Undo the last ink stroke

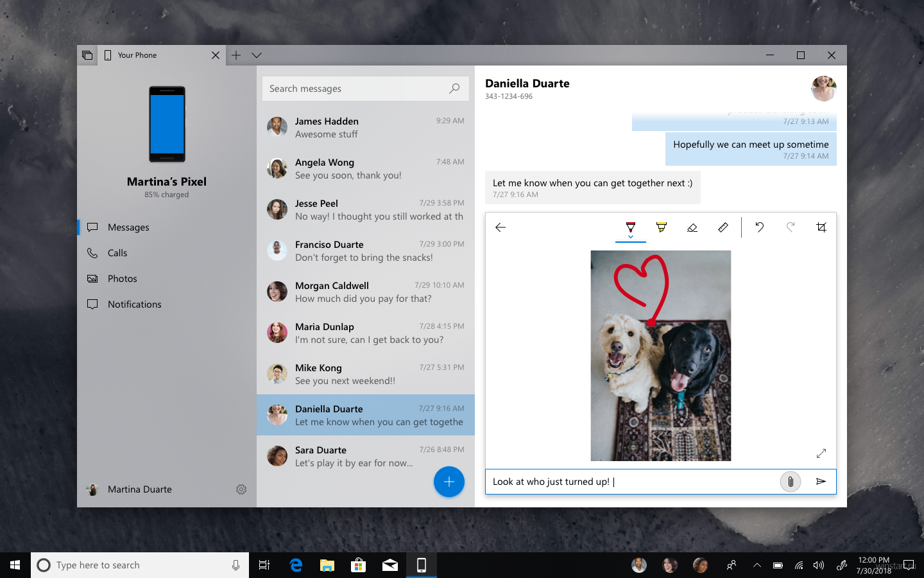point(760,227)
